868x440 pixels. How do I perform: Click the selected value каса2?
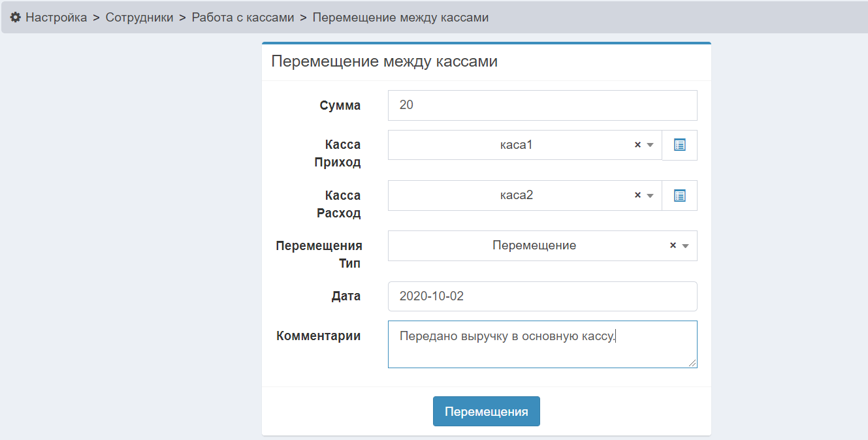click(x=516, y=195)
